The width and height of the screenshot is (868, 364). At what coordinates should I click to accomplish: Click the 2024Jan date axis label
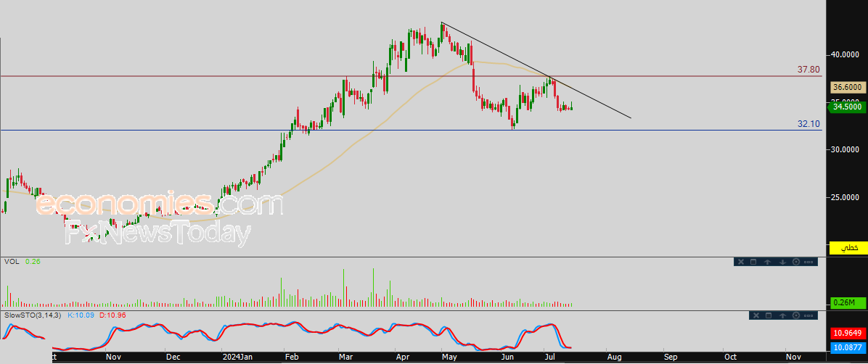tap(237, 358)
